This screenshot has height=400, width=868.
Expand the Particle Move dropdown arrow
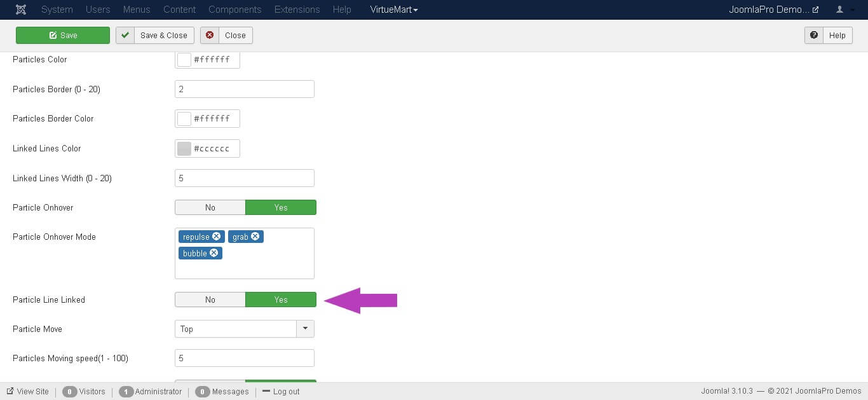pyautogui.click(x=305, y=329)
